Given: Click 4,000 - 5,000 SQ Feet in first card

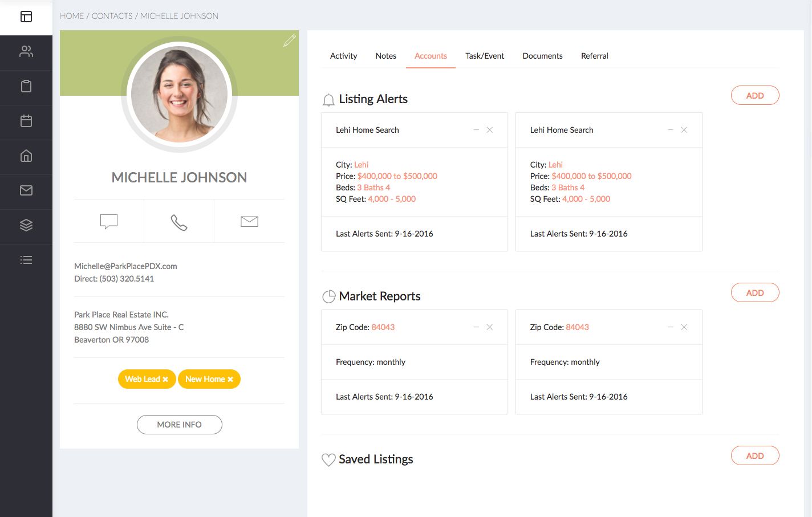Looking at the screenshot, I should 392,199.
